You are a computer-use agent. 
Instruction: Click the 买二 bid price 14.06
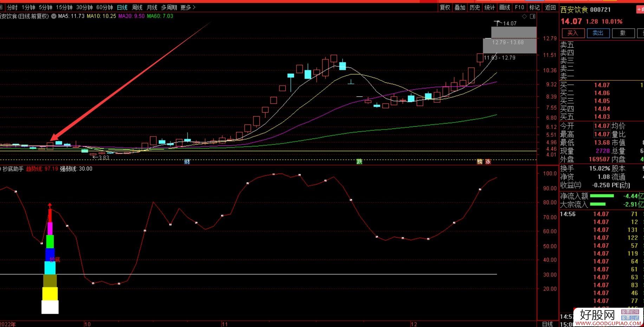[602, 93]
